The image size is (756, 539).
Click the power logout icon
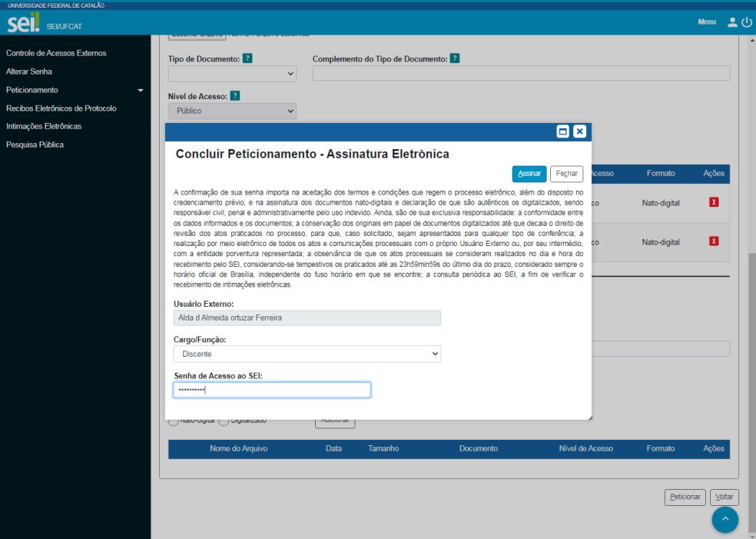746,22
